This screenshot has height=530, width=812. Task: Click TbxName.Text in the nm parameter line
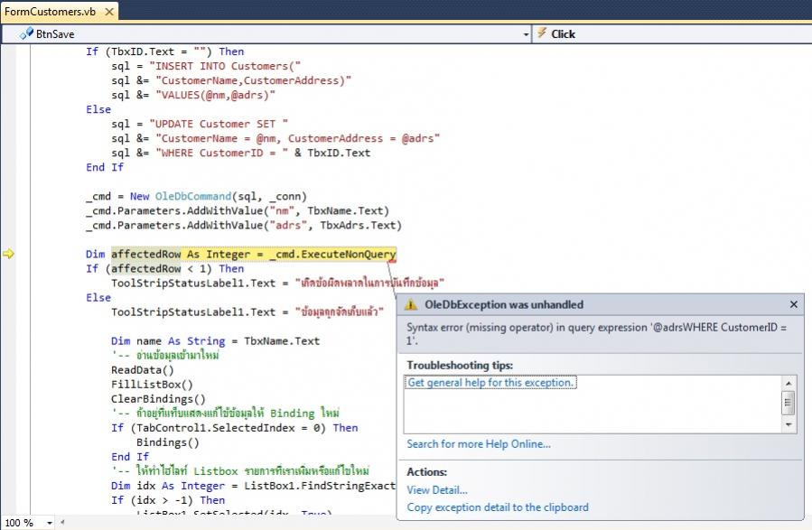tap(345, 211)
